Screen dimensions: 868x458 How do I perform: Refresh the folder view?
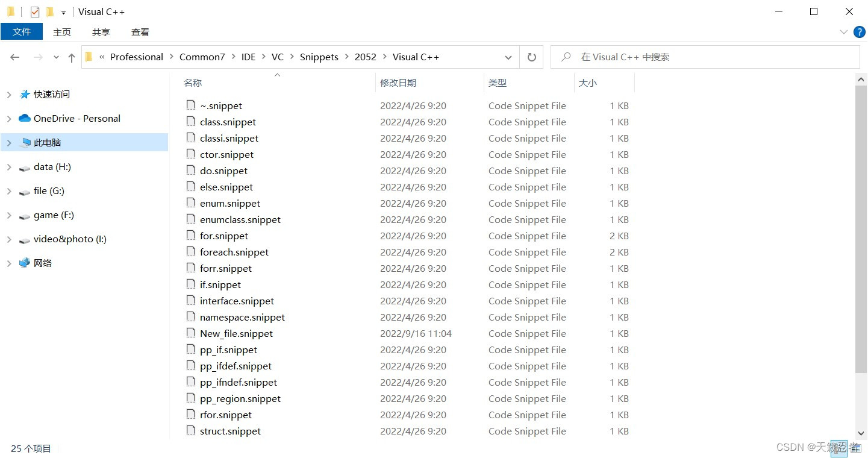[x=531, y=57]
